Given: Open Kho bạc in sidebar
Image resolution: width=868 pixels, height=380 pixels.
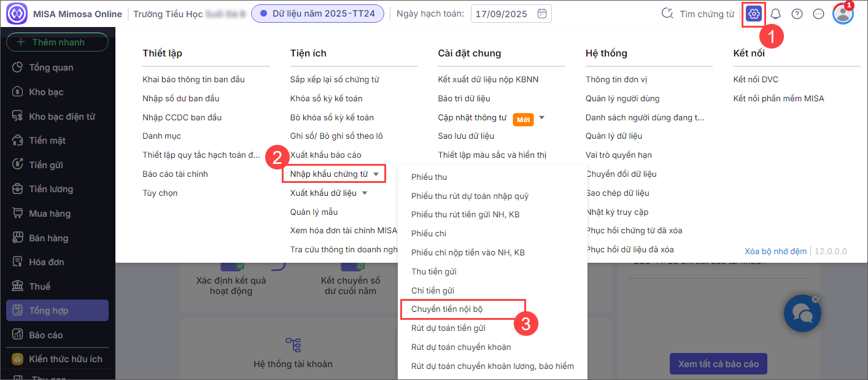Looking at the screenshot, I should pyautogui.click(x=46, y=92).
